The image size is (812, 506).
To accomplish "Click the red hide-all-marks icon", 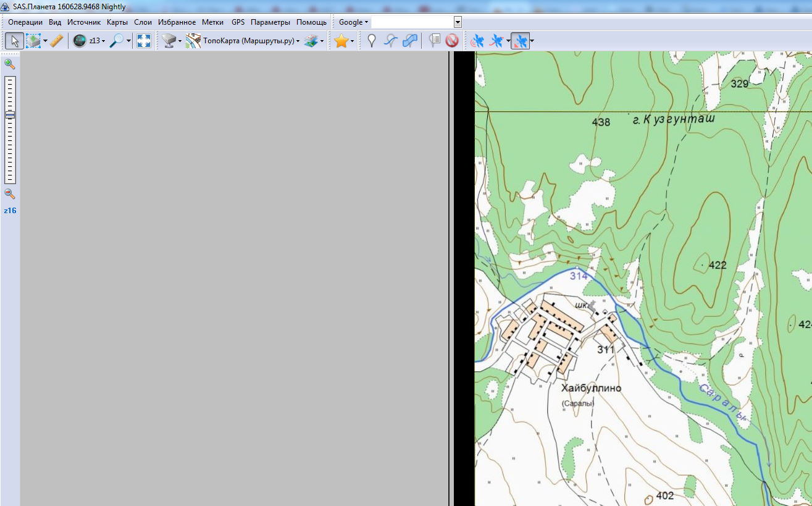I will [452, 41].
